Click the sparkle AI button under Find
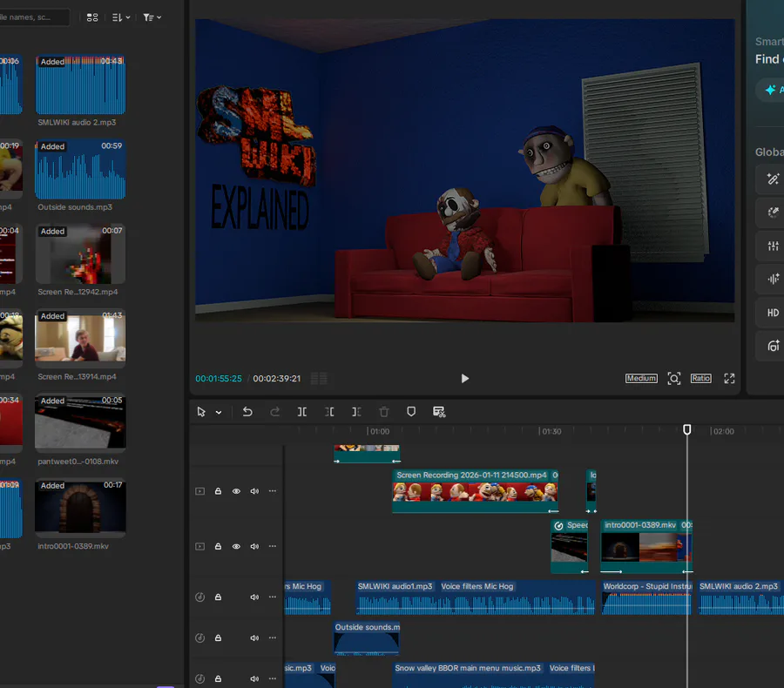784x688 pixels. click(771, 90)
